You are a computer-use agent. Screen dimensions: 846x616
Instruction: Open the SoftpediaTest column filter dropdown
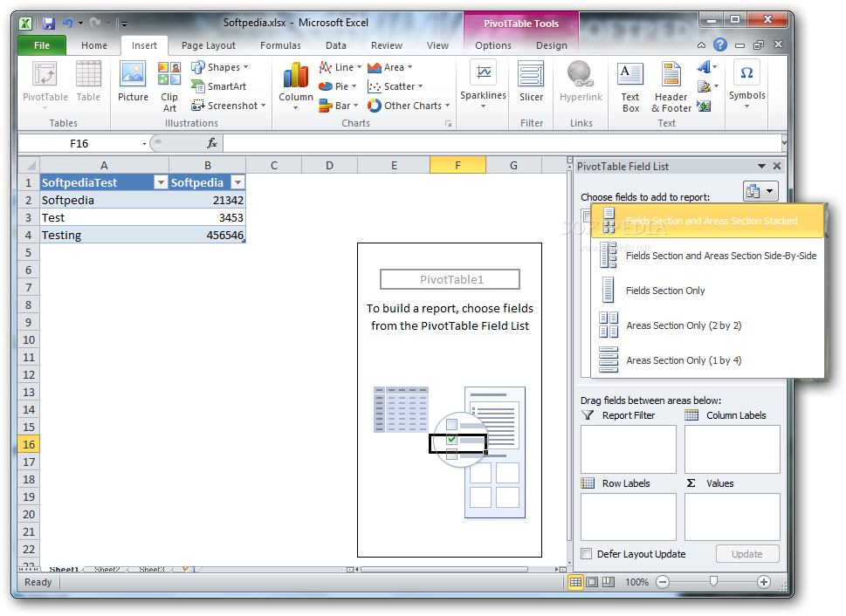coord(161,182)
